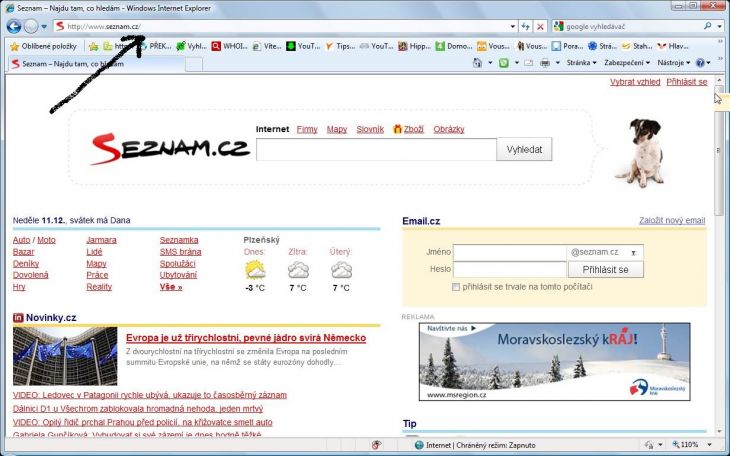This screenshot has width=730, height=456.
Task: Click the email Přihlásit se button
Action: (605, 270)
